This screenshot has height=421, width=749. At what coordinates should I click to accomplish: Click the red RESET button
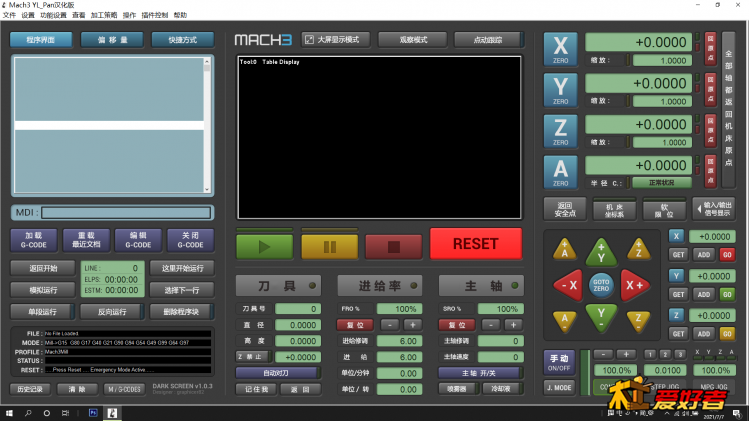476,244
